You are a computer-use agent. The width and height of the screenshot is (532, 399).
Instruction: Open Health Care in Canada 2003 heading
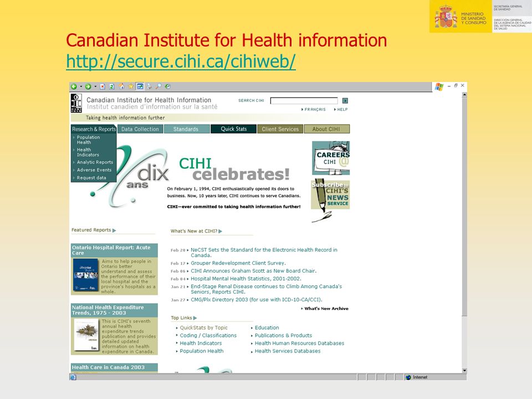(x=114, y=367)
